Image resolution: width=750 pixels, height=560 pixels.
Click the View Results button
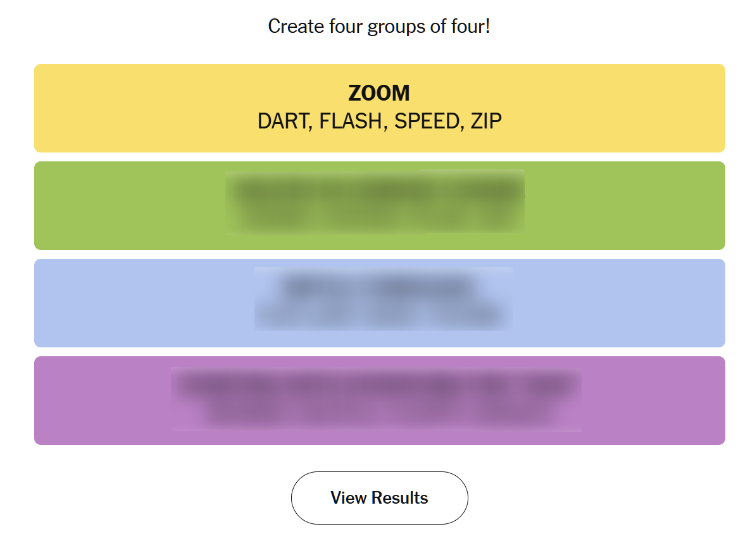point(379,498)
